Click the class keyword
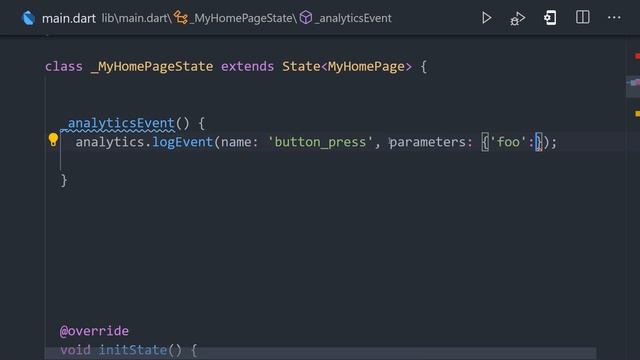Image resolution: width=640 pixels, height=360 pixels. (x=64, y=66)
